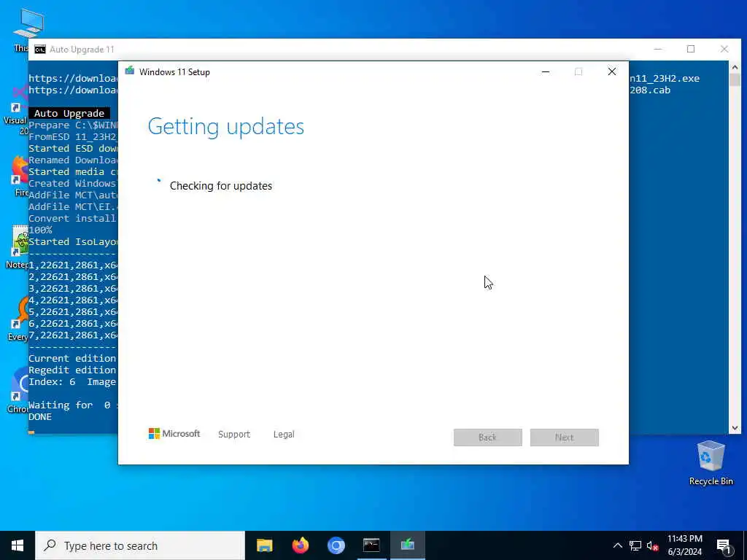The height and width of the screenshot is (560, 747).
Task: Open the notification center icon
Action: (724, 545)
